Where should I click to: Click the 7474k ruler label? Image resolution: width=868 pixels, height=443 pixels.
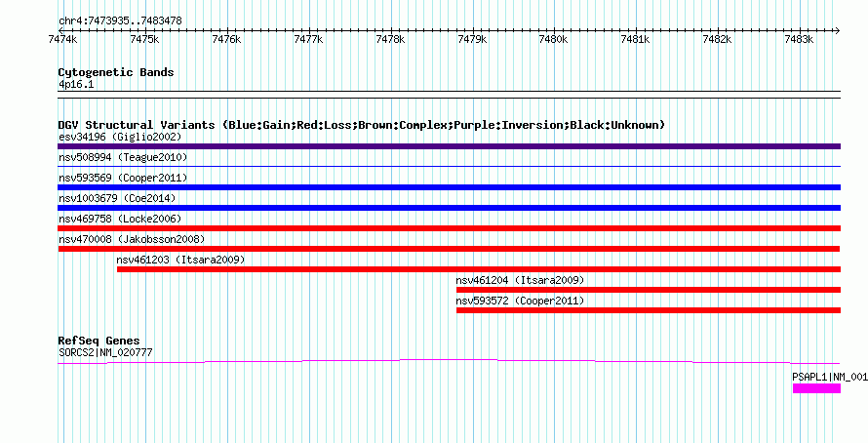point(62,39)
